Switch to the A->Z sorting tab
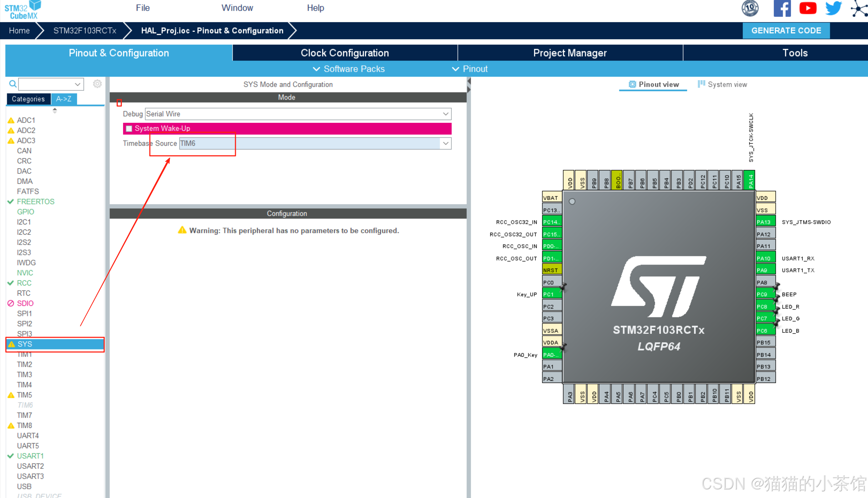 pos(64,99)
